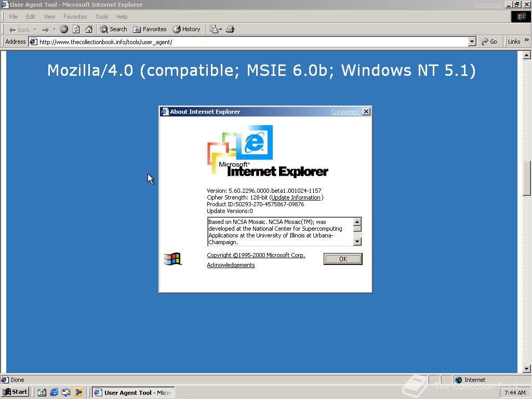The height and width of the screenshot is (399, 532).
Task: Click the Windows flag throbber icon
Action: (521, 17)
